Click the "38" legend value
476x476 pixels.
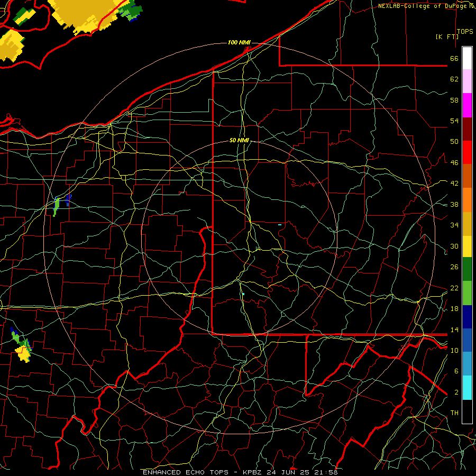[454, 204]
